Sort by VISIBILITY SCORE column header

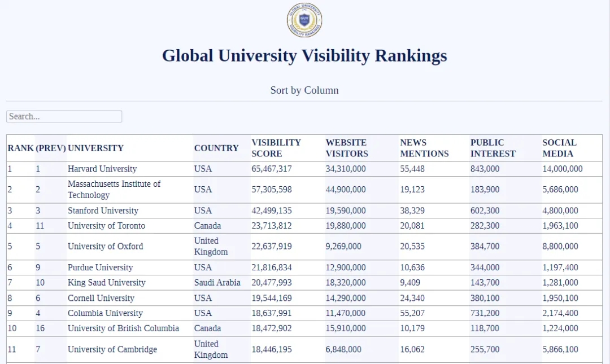[276, 148]
